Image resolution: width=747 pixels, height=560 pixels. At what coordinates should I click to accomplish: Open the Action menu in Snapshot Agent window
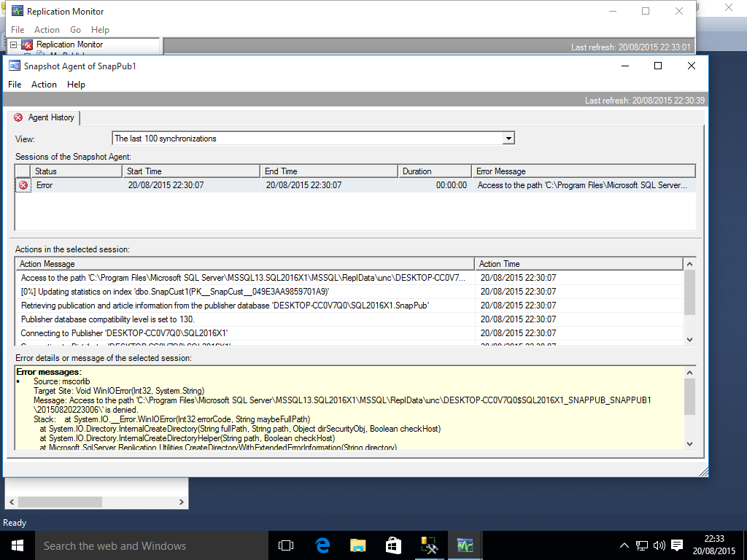coord(44,85)
